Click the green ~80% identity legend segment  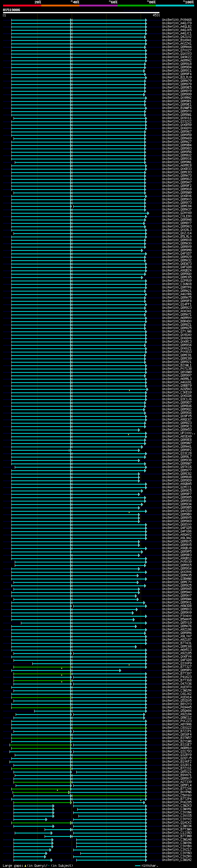click(x=137, y=6)
